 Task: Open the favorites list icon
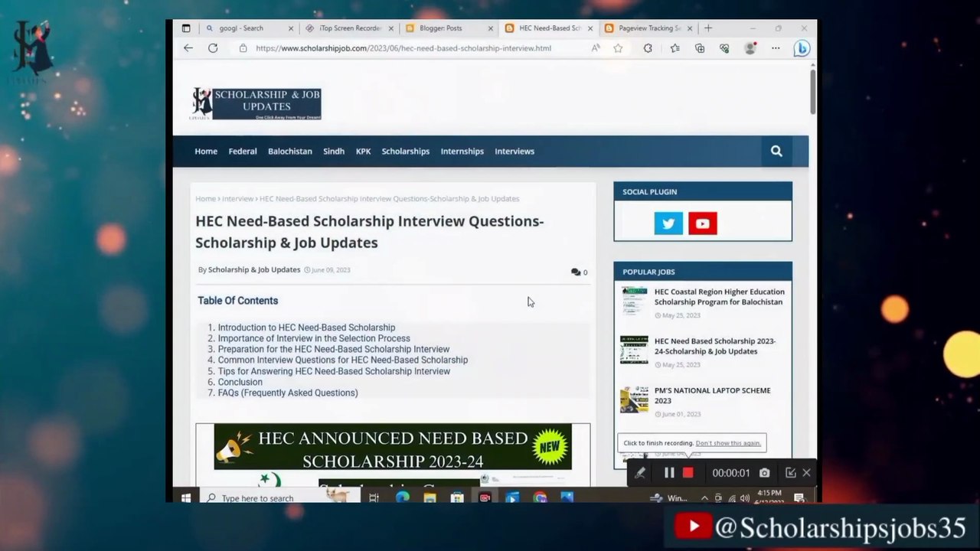[x=675, y=48]
